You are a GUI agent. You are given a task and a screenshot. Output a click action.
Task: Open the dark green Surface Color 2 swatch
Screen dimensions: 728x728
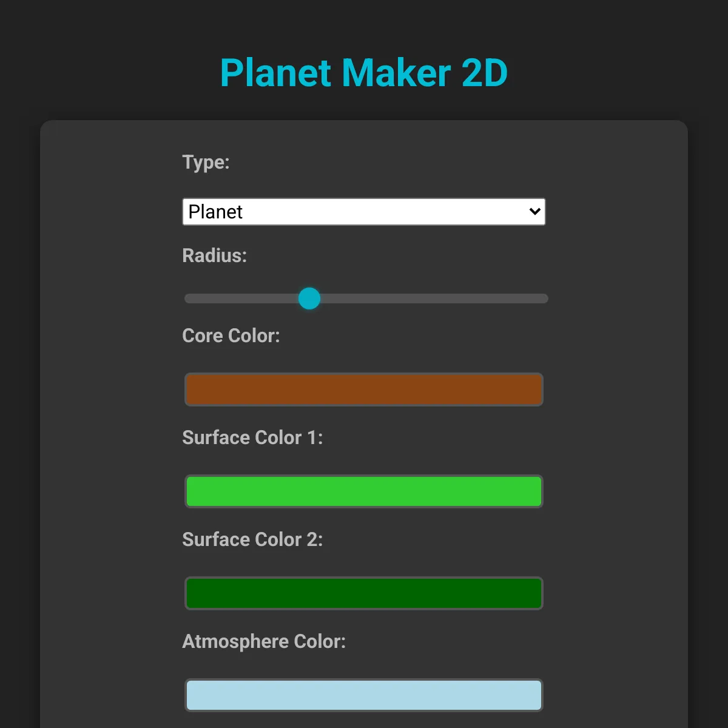(364, 593)
